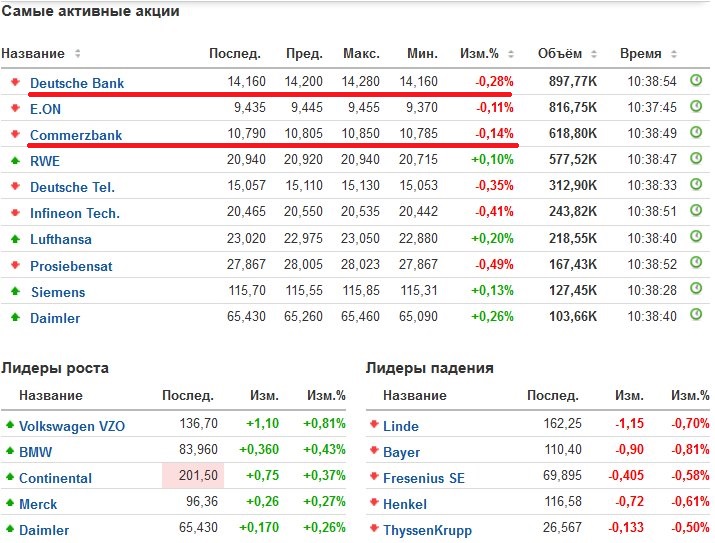This screenshot has height=543, width=715.
Task: Click the clock icon in RWE row
Action: click(x=696, y=159)
